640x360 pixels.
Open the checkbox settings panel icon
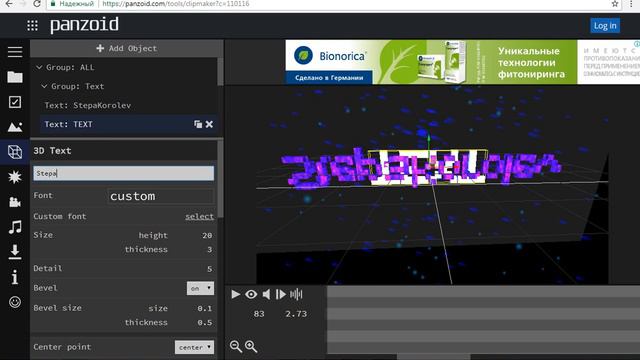15,102
